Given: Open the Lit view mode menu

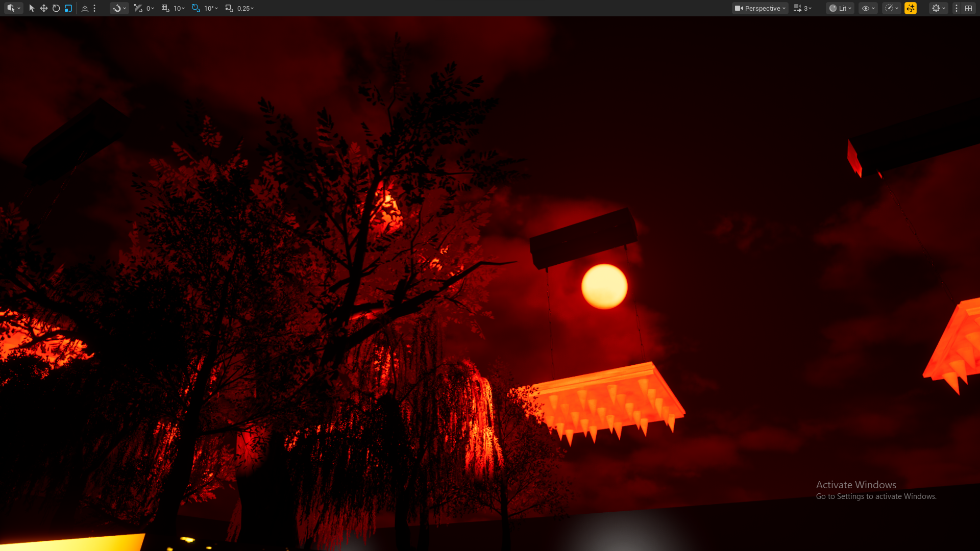Looking at the screenshot, I should tap(840, 8).
